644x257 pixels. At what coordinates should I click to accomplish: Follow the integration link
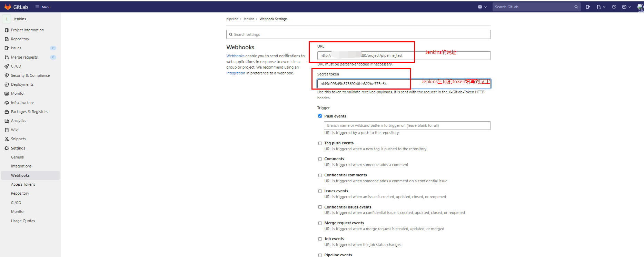(236, 73)
